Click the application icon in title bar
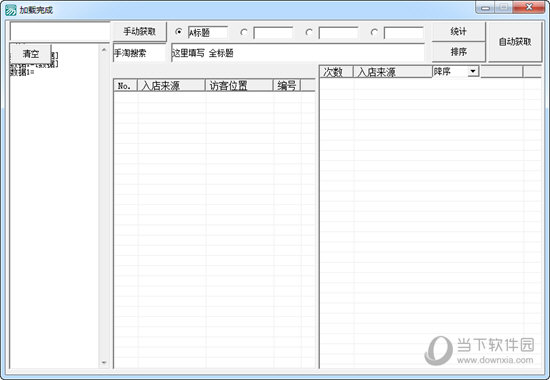This screenshot has width=550, height=380. [x=11, y=10]
